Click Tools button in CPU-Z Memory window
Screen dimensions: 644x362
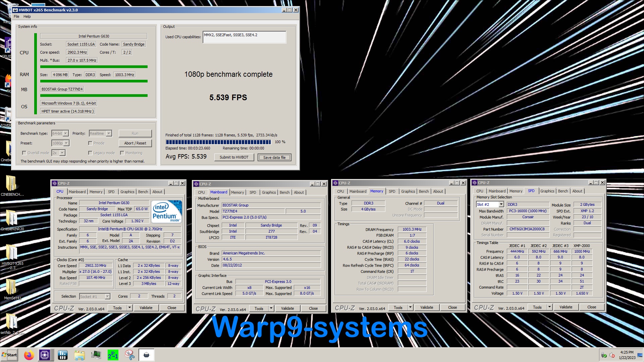tap(398, 307)
